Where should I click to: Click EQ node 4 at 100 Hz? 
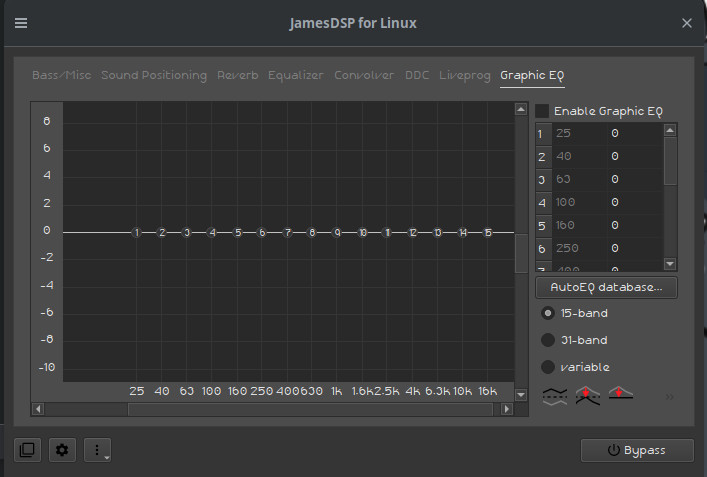point(212,233)
